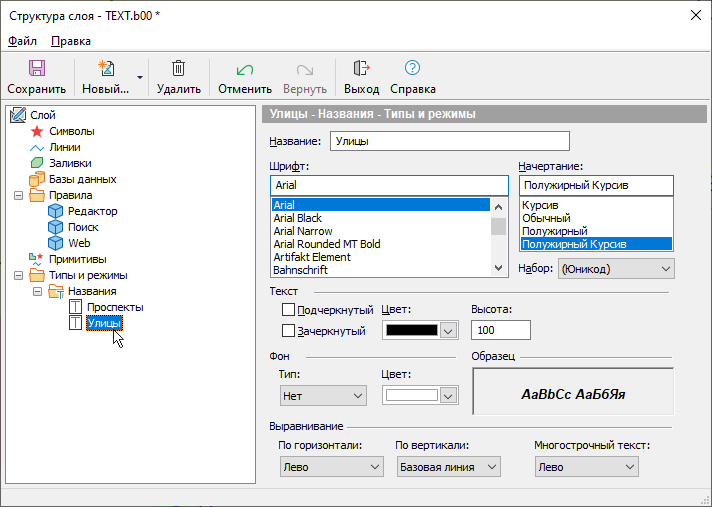Click the Delete (Удалить) trash icon
Screen dimensions: 712x507
(x=179, y=69)
